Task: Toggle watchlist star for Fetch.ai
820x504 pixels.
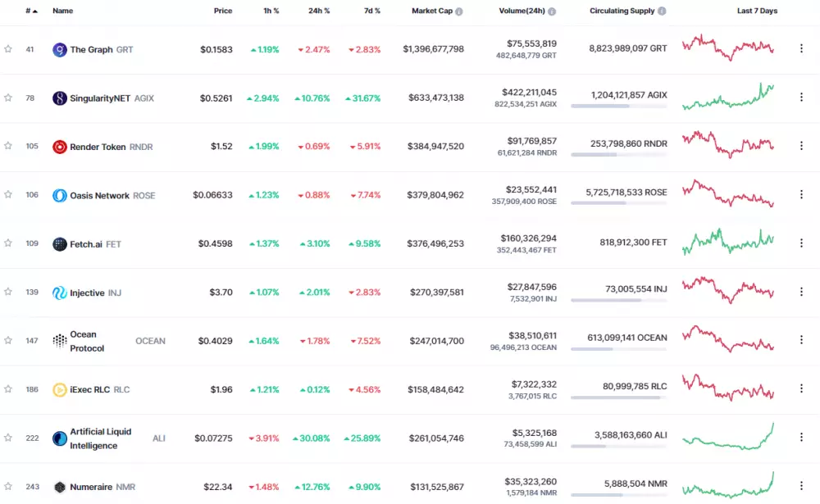Action: (8, 243)
